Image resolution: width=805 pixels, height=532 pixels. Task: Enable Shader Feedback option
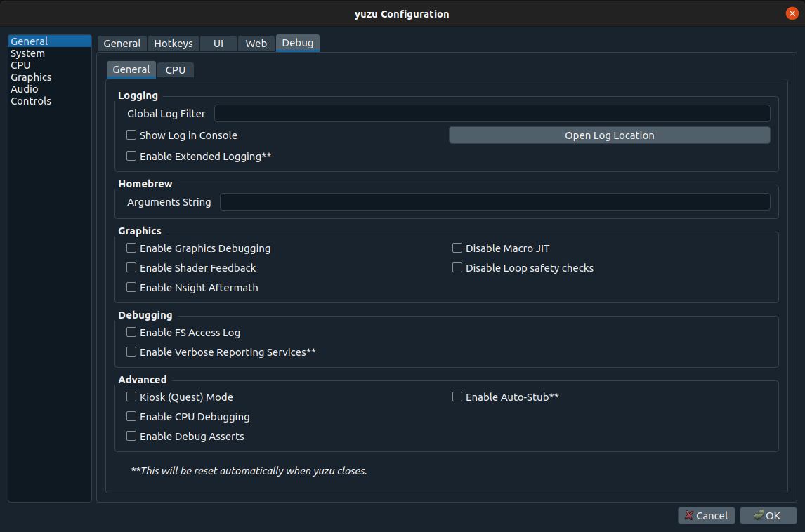(131, 268)
